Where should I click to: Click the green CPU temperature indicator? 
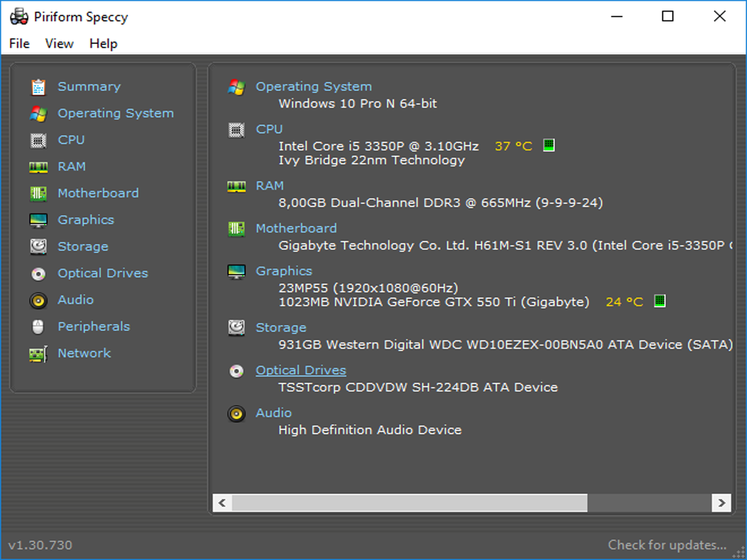click(x=549, y=145)
